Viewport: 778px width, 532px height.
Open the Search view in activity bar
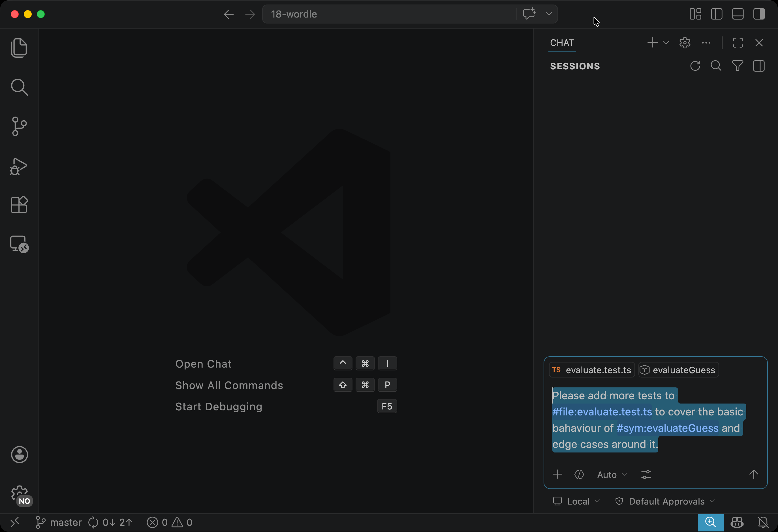pyautogui.click(x=19, y=87)
